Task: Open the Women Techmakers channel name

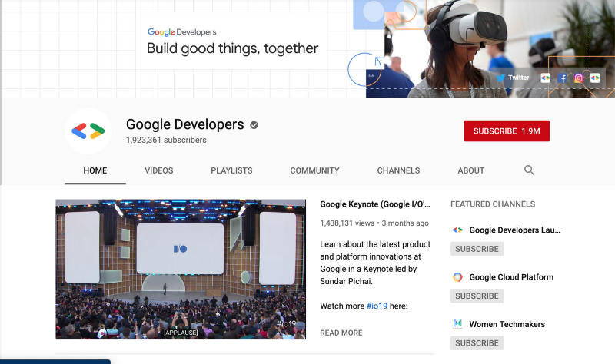Action: coord(507,324)
